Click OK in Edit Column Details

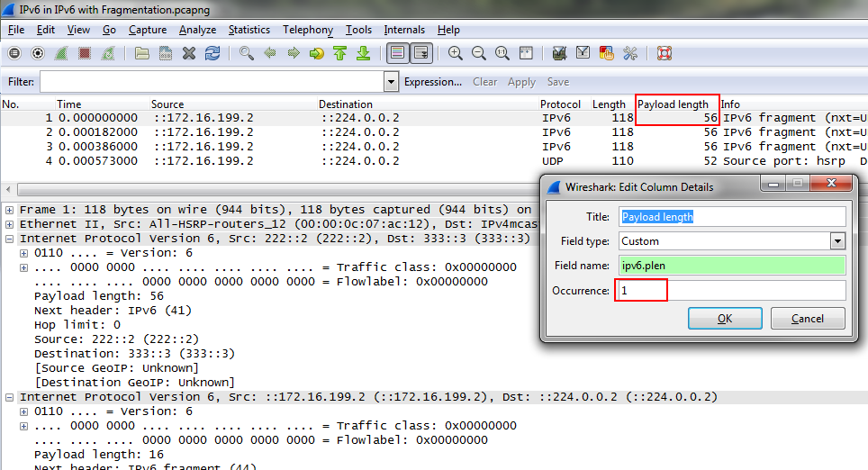point(725,319)
